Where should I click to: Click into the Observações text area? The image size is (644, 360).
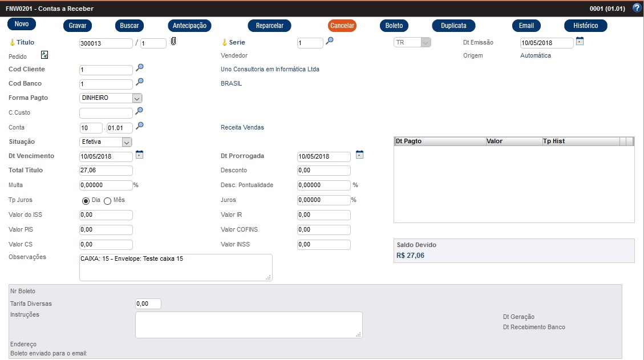(176, 268)
